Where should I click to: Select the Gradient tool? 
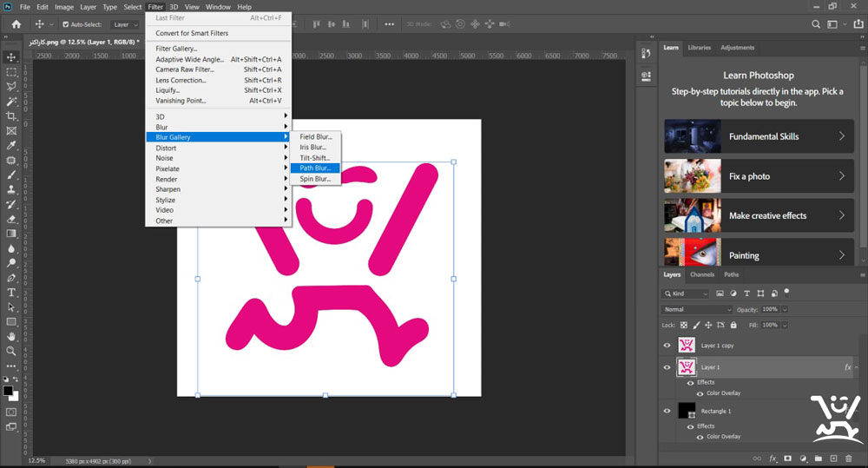tap(11, 234)
